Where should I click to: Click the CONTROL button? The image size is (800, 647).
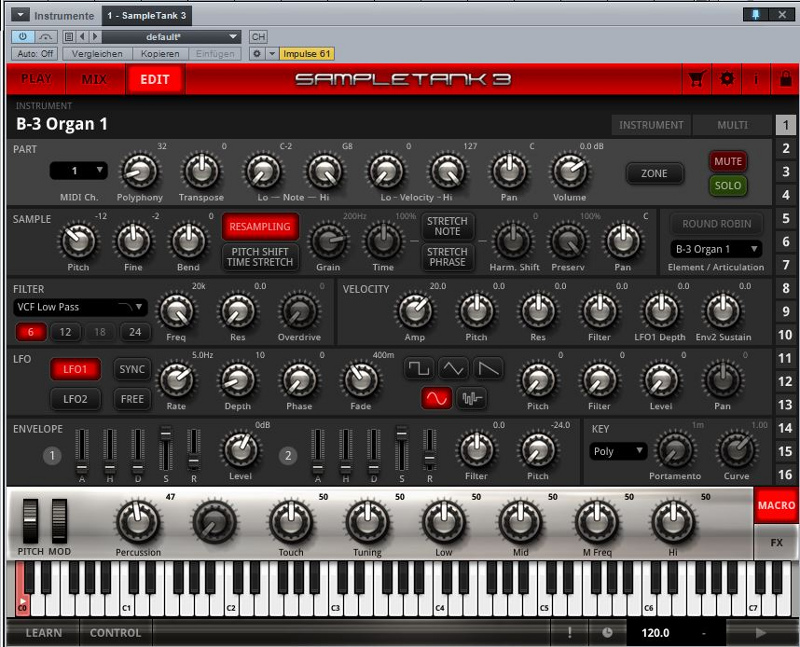pyautogui.click(x=115, y=633)
